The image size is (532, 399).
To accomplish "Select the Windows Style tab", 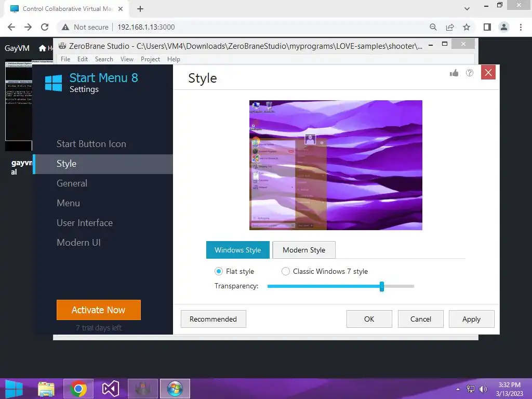I will (238, 250).
